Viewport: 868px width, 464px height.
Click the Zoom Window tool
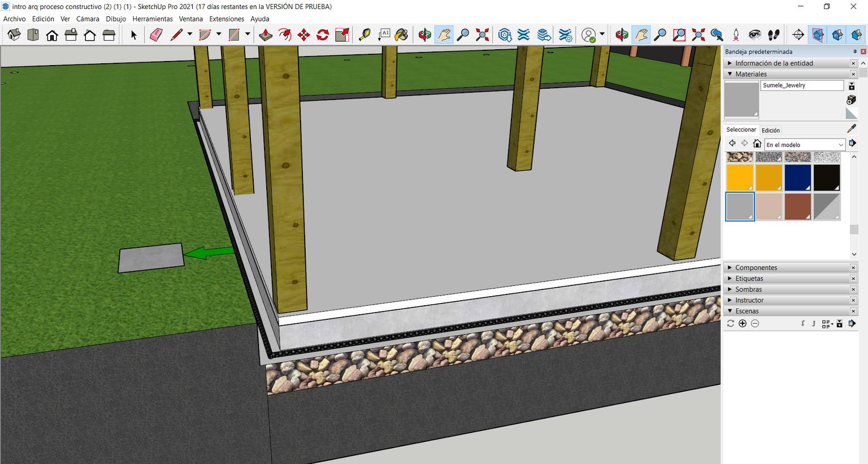(679, 35)
